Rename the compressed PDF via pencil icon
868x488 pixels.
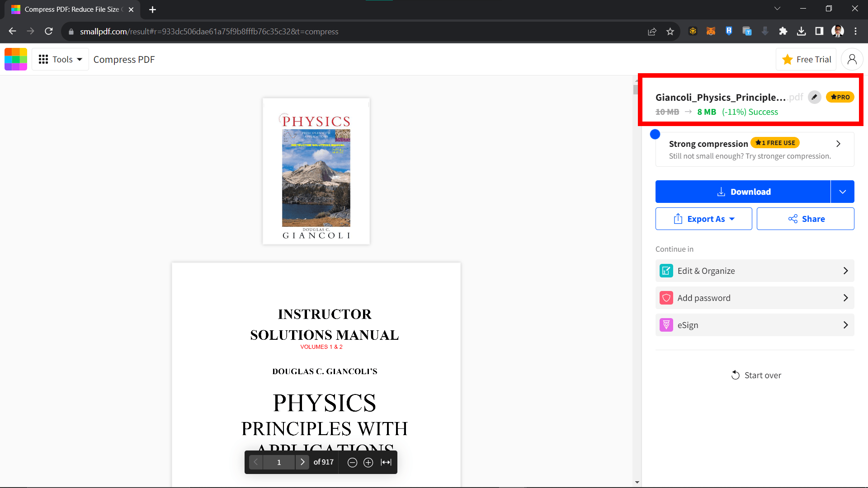[814, 97]
